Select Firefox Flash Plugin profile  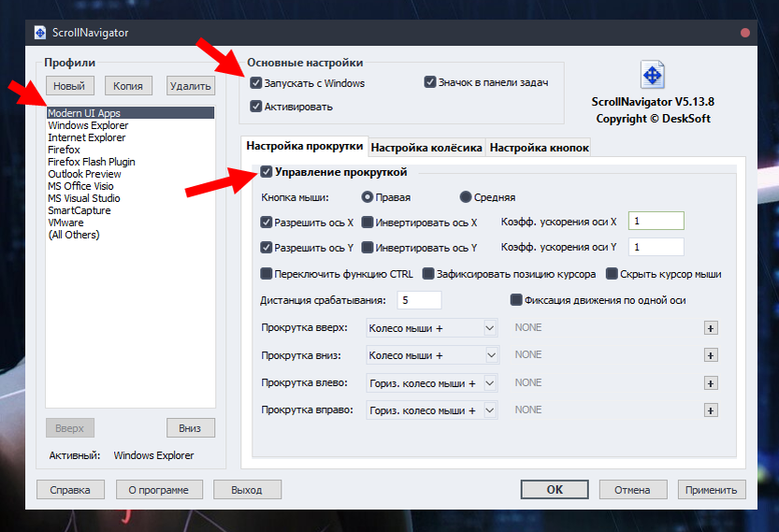tap(130, 162)
